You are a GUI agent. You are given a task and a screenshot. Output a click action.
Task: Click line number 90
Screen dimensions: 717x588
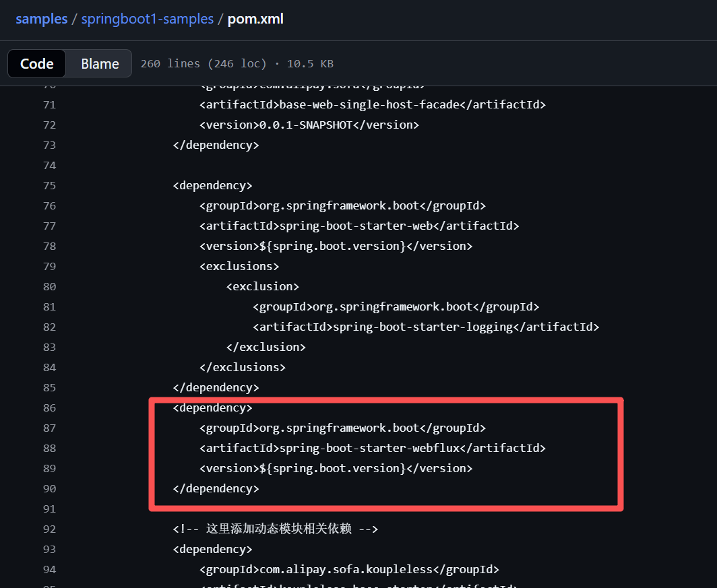point(49,489)
